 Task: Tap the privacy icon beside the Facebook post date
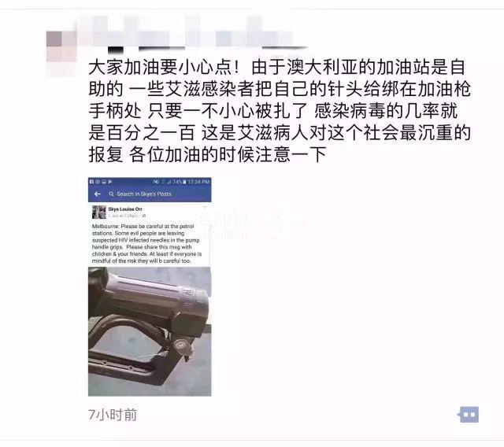[143, 216]
